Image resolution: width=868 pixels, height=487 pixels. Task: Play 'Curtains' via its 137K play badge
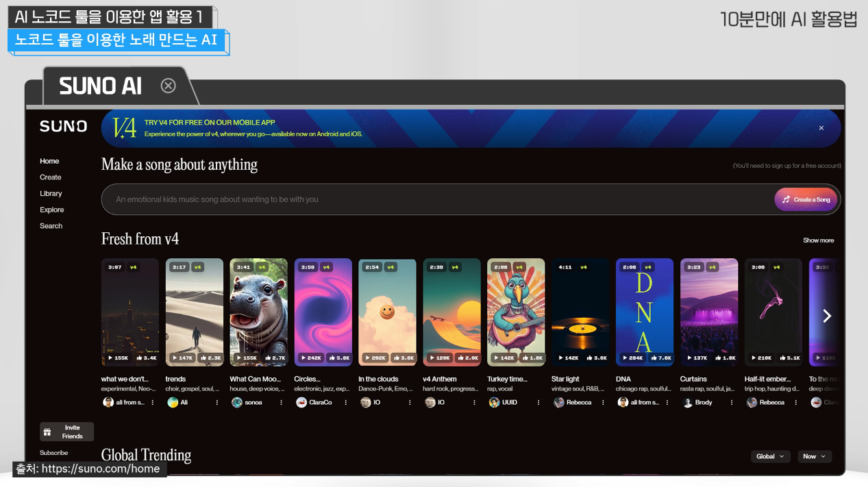[x=697, y=358]
